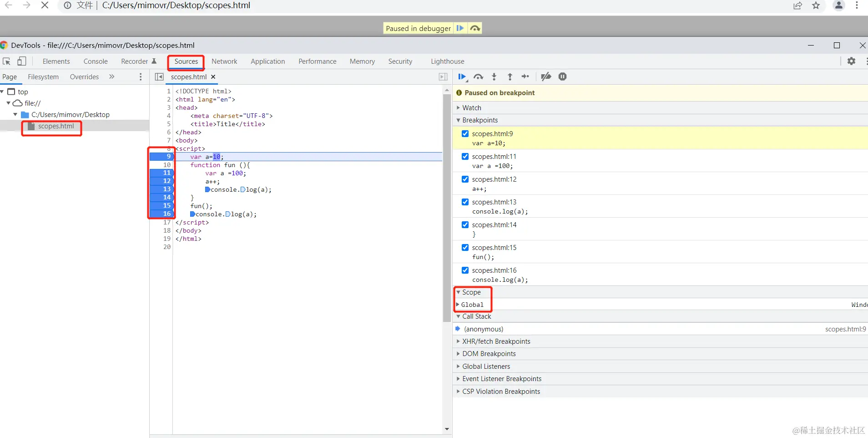View site information icon in address bar
Image resolution: width=868 pixels, height=438 pixels.
point(67,5)
